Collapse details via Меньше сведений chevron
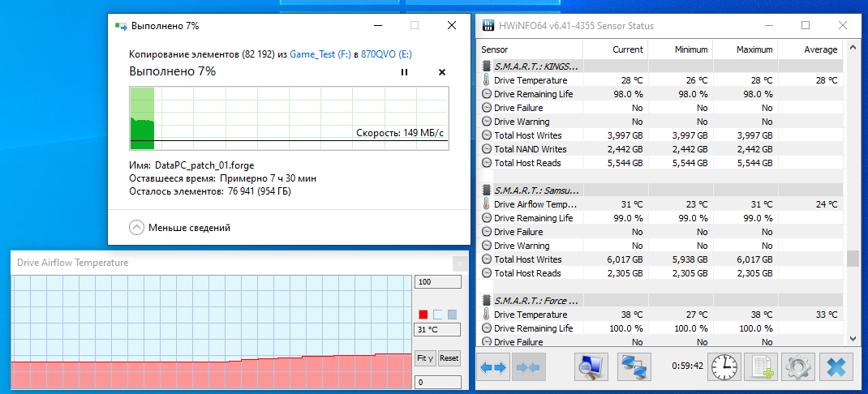The image size is (868, 394). (135, 228)
